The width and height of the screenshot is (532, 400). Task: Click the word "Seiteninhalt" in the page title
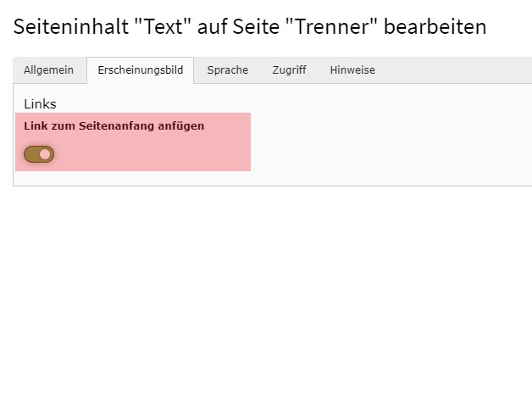(x=70, y=27)
